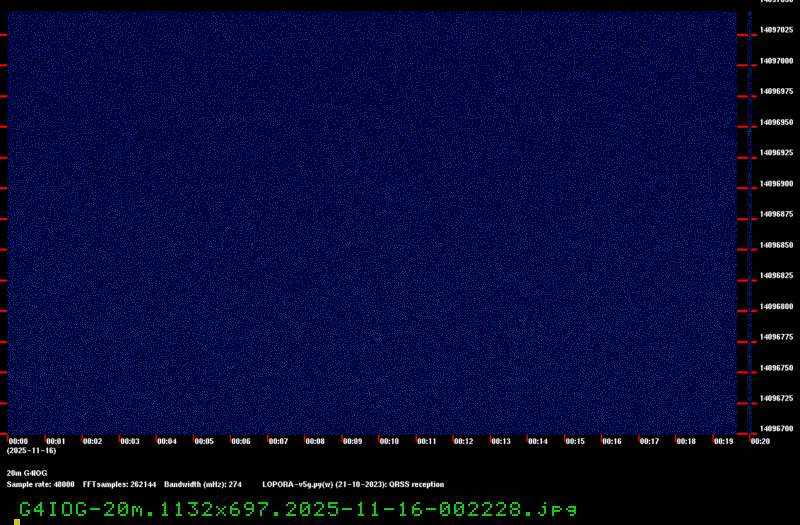The width and height of the screenshot is (800, 525).
Task: Select the 00:10 time axis label
Action: coord(389,441)
